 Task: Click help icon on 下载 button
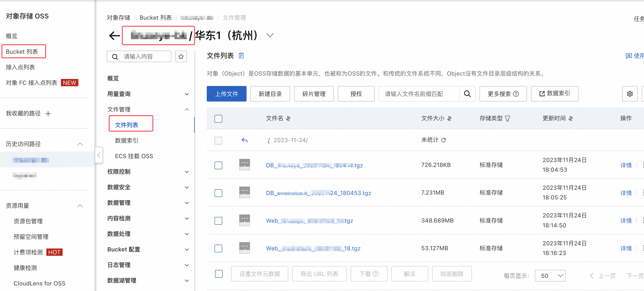(375, 274)
